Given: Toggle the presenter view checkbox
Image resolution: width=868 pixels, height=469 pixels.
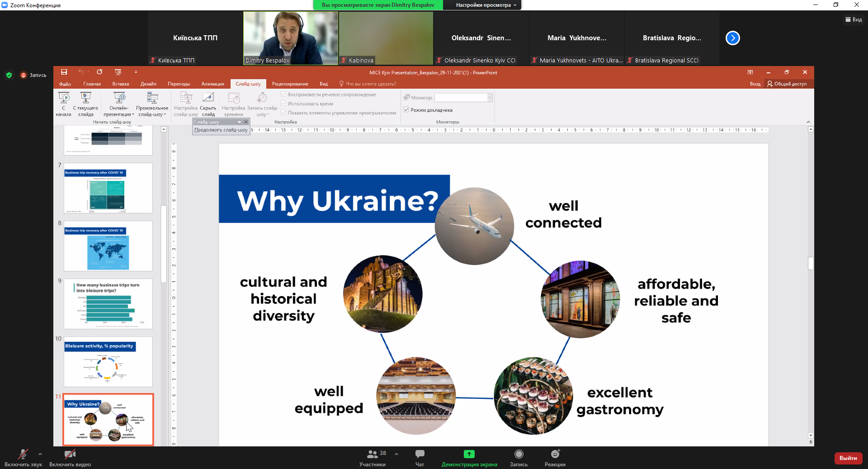Looking at the screenshot, I should (x=406, y=110).
